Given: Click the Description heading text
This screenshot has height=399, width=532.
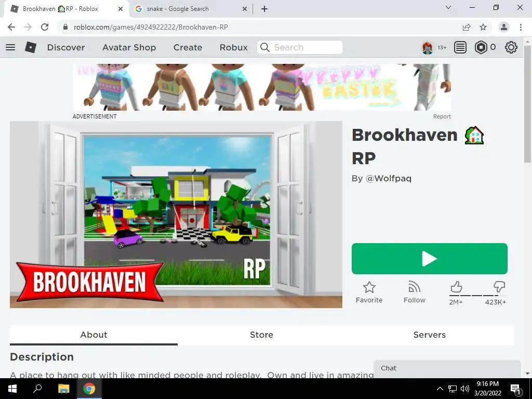Looking at the screenshot, I should tap(42, 357).
